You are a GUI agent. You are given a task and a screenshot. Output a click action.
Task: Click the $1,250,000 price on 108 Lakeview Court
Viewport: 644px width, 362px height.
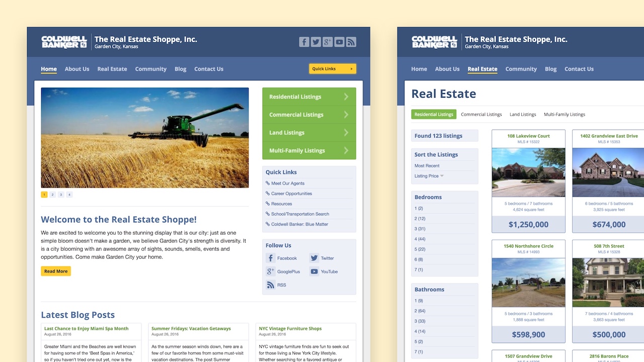528,225
